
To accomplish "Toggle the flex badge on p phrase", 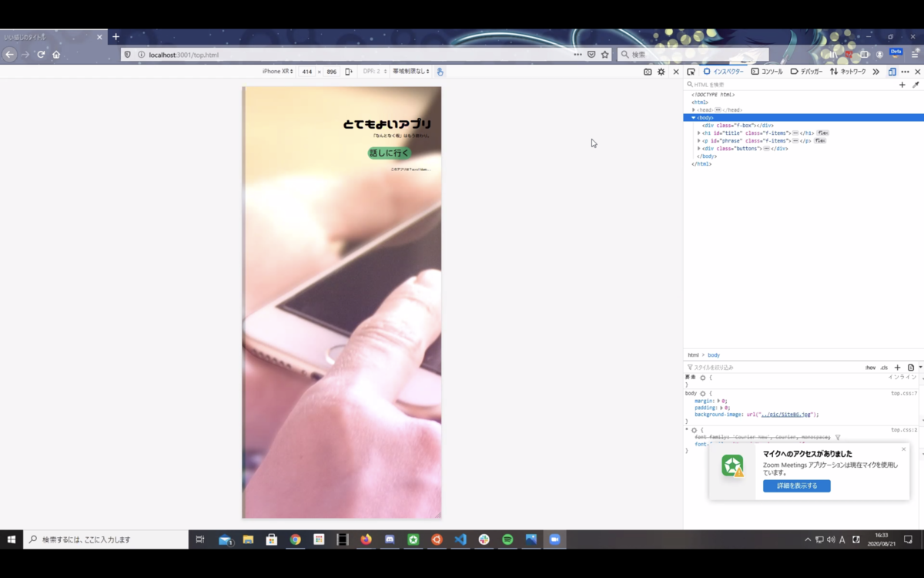I will [820, 141].
